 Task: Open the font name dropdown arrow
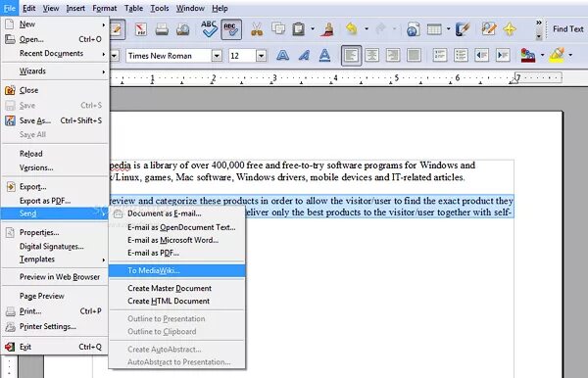(217, 56)
